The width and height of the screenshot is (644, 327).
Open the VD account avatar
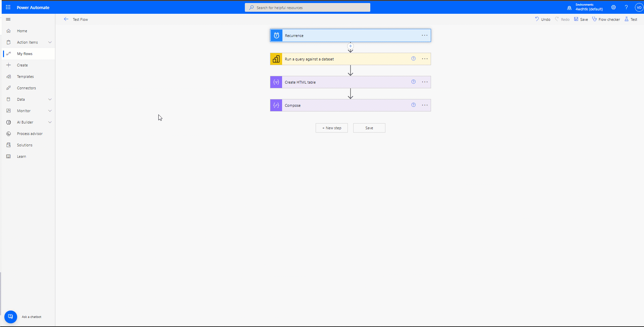coord(639,7)
